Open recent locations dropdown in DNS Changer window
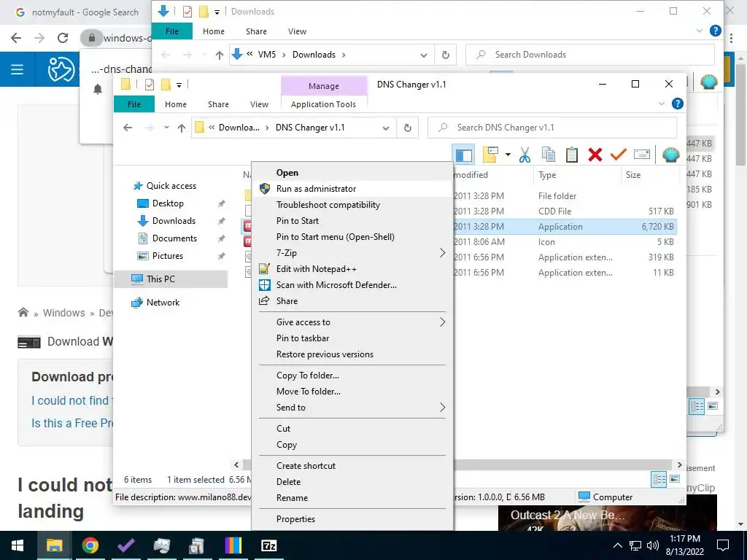The height and width of the screenshot is (560, 747). point(166,128)
